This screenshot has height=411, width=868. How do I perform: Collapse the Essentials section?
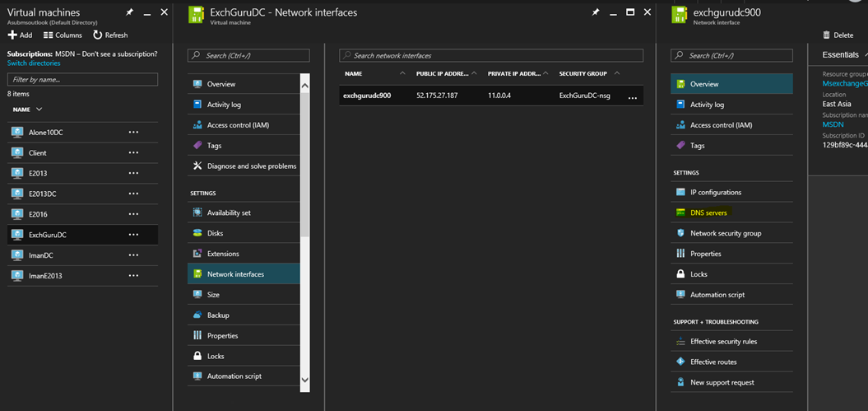[843, 55]
